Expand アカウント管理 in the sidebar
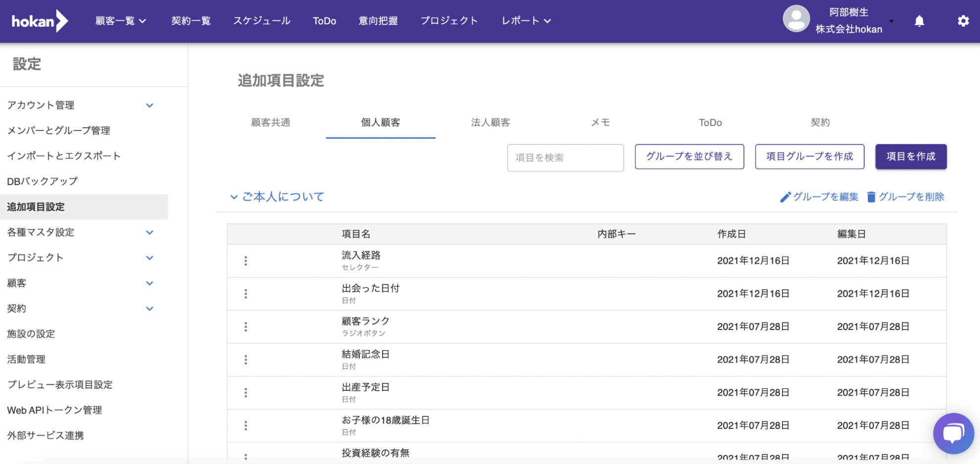This screenshot has width=980, height=464. [149, 105]
